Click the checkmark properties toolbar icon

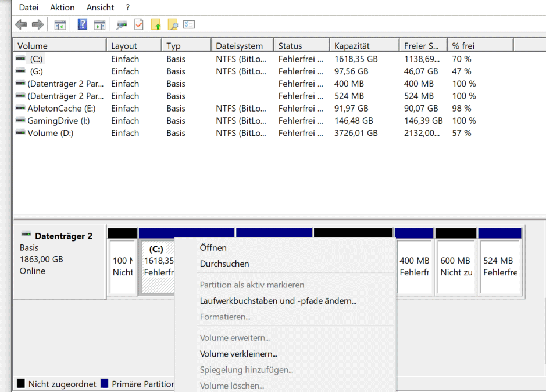138,24
